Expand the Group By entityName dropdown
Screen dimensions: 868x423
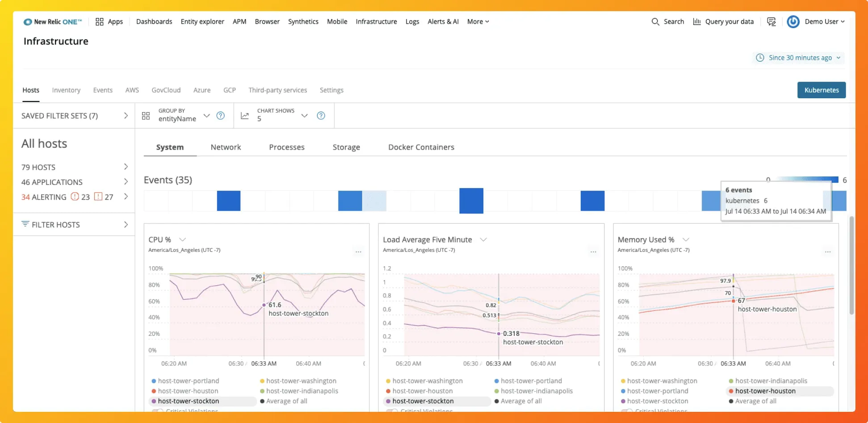207,115
